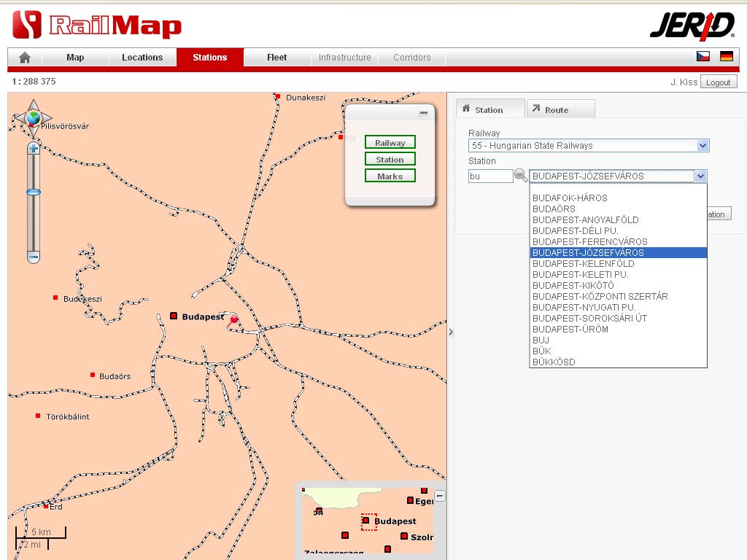Click the station search text field
The image size is (747, 560).
pos(490,176)
